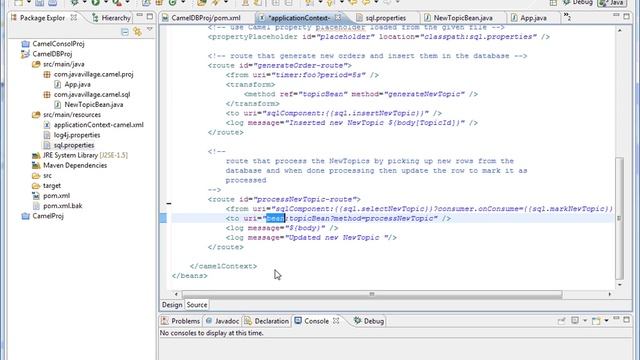The image size is (640, 360).
Task: Select package com.javavillage.camel.sql
Action: [92, 94]
